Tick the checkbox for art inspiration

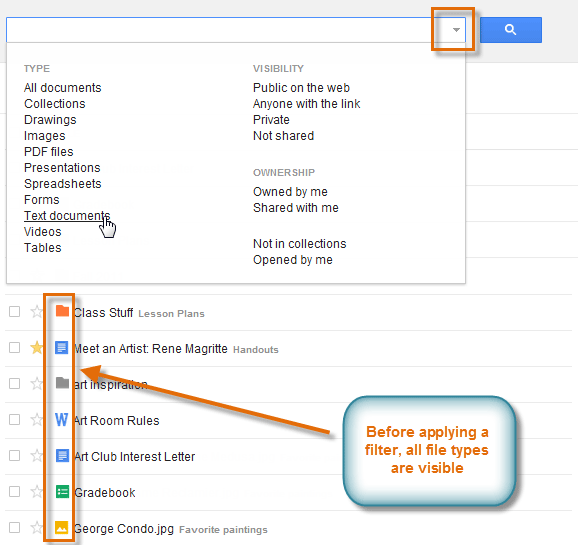pyautogui.click(x=14, y=383)
